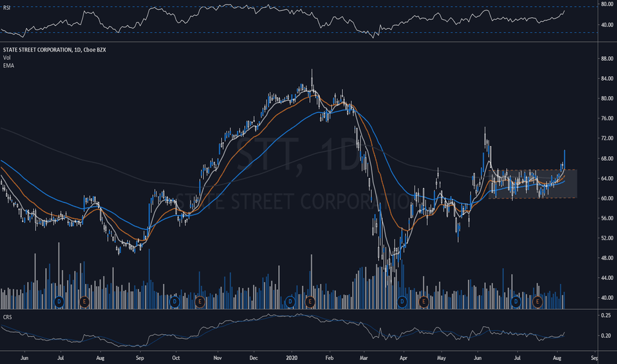Click the May label on time axis
This screenshot has width=617, height=364.
441,358
